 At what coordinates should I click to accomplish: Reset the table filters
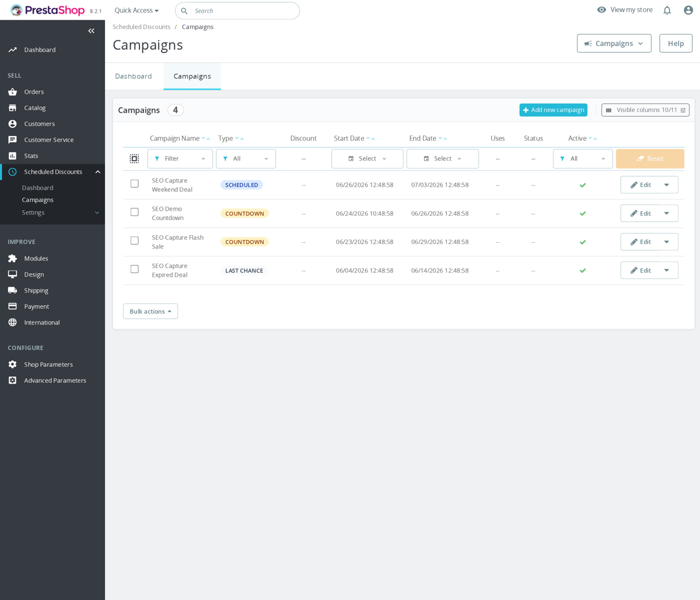tap(650, 159)
